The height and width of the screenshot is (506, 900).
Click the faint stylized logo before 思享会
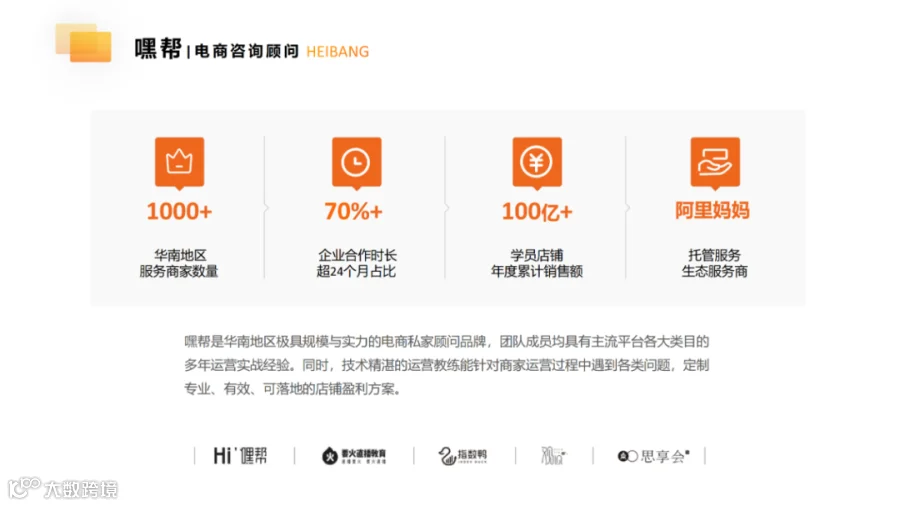(553, 456)
